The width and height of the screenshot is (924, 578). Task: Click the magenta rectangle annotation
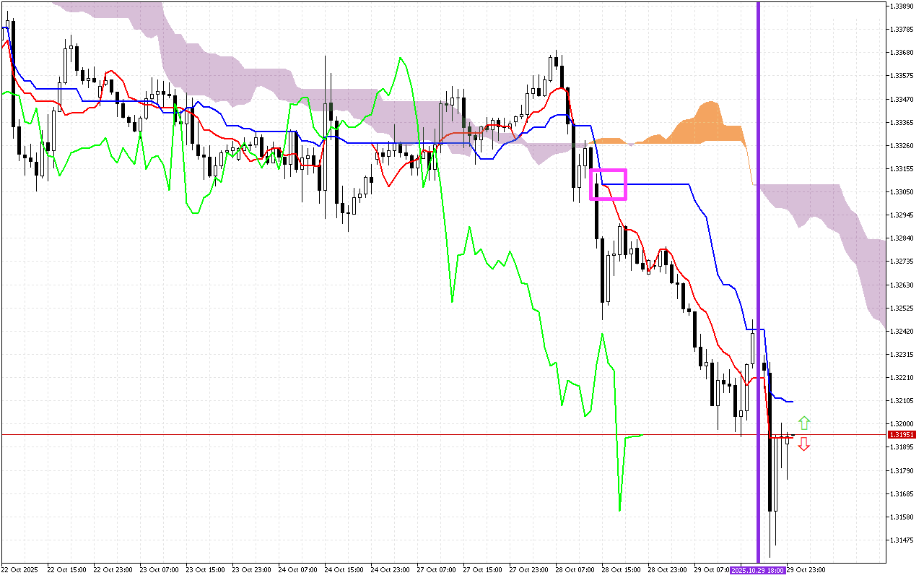click(x=609, y=184)
